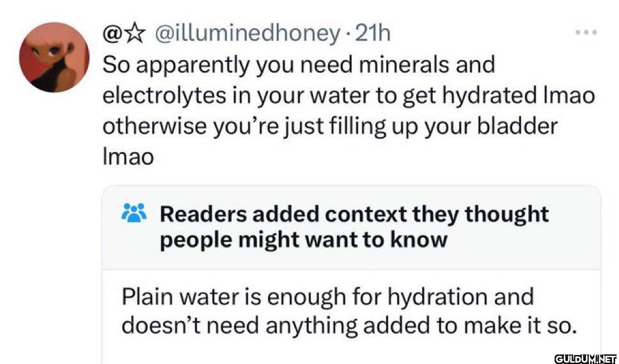This screenshot has height=364, width=619.
Task: Open the poster's round profile avatar
Action: tap(54, 57)
